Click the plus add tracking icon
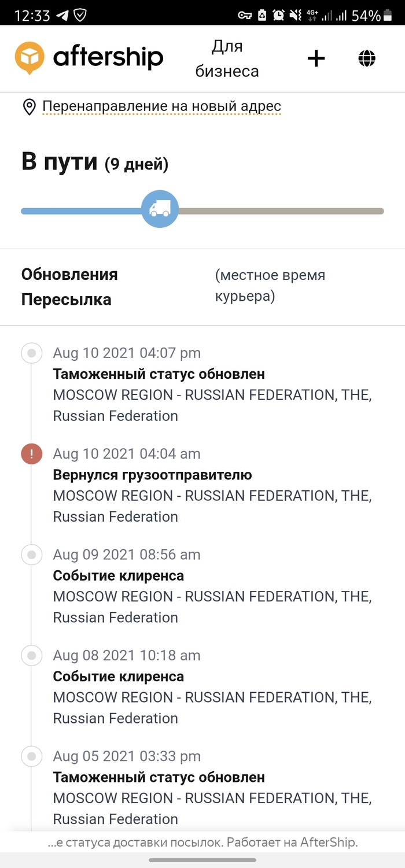 tap(316, 58)
